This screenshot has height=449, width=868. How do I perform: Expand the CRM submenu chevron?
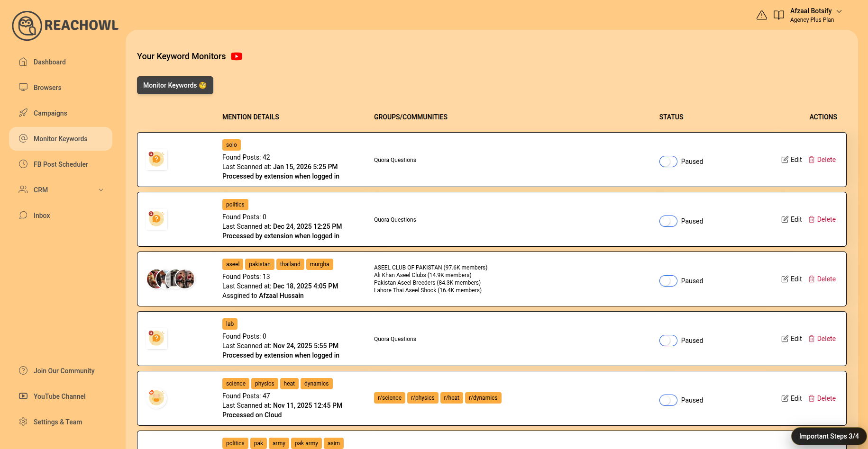click(x=101, y=190)
